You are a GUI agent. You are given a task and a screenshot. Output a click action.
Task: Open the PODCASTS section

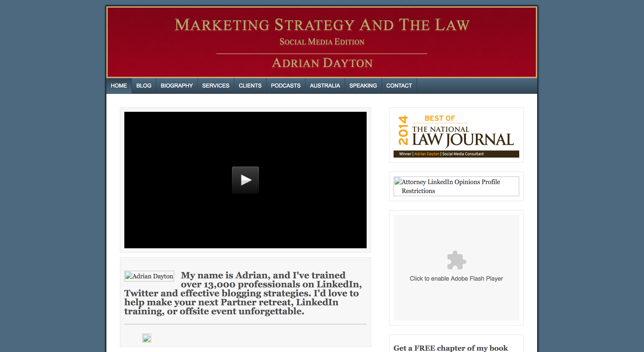(x=285, y=86)
